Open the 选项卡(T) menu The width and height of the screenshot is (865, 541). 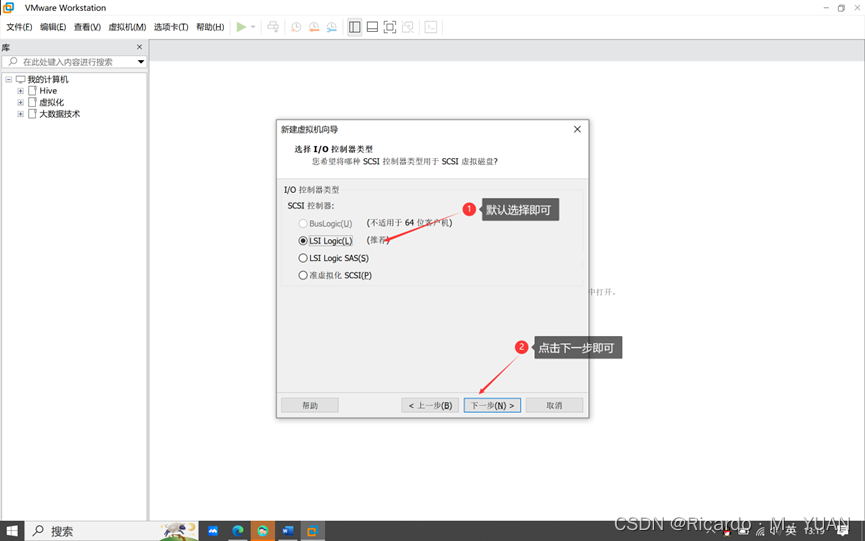[171, 27]
